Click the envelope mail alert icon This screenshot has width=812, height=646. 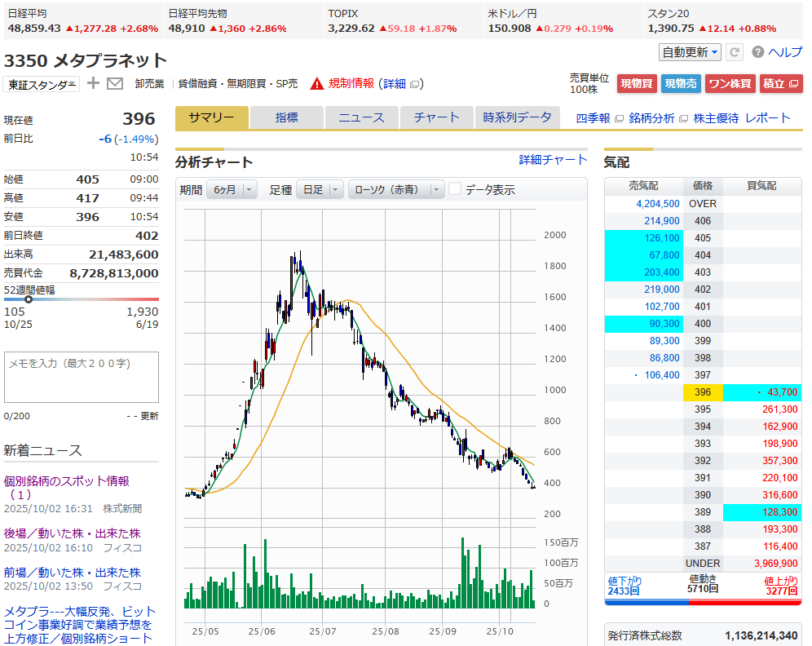coord(115,83)
